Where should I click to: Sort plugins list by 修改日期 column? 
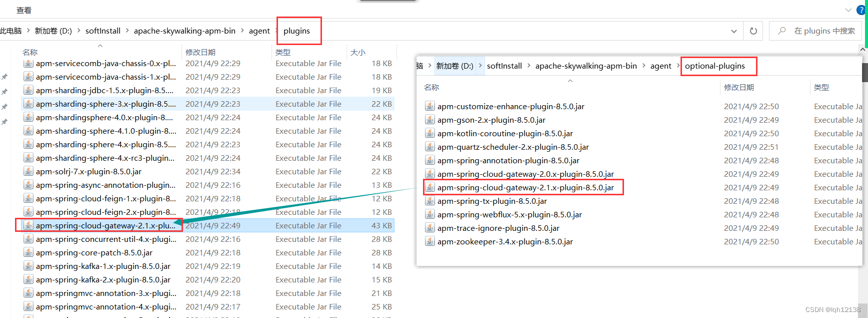200,52
